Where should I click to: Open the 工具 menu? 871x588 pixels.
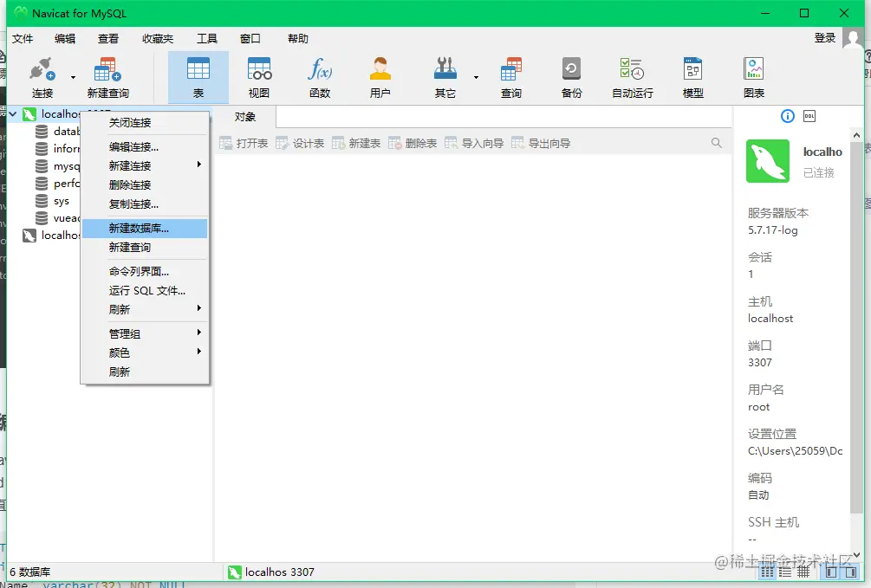206,38
